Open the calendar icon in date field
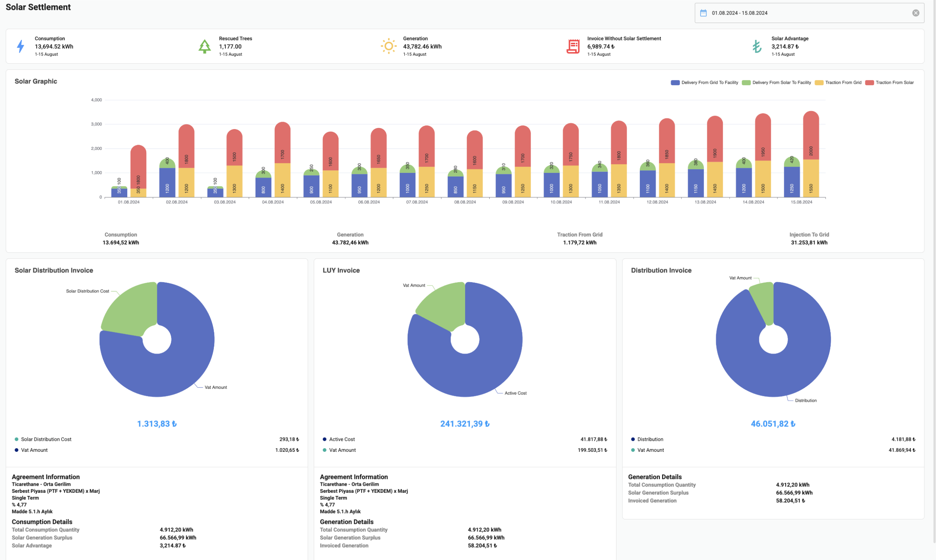The image size is (936, 560). pos(703,13)
